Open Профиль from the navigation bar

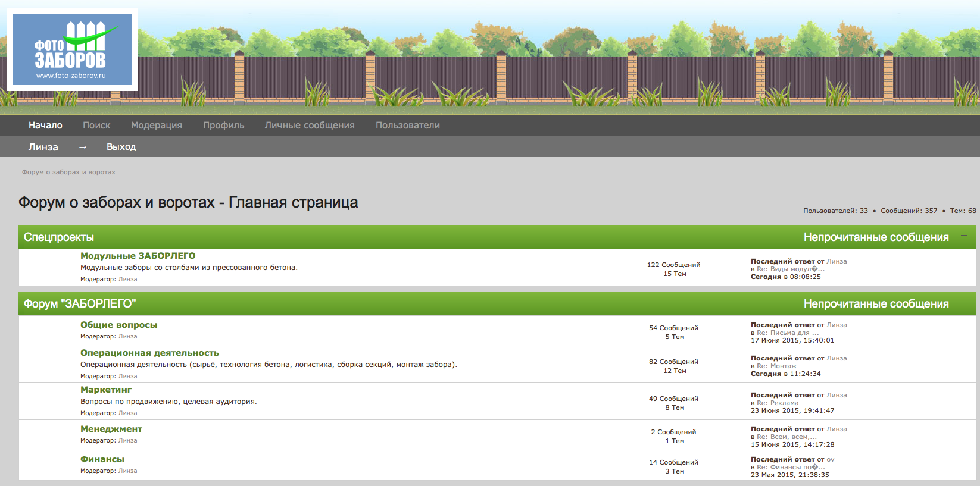(223, 125)
